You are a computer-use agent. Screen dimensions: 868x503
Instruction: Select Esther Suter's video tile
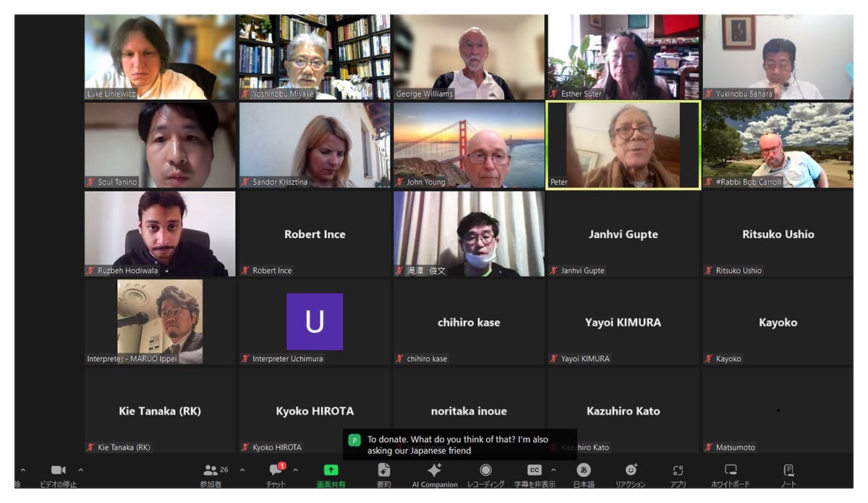(x=624, y=57)
